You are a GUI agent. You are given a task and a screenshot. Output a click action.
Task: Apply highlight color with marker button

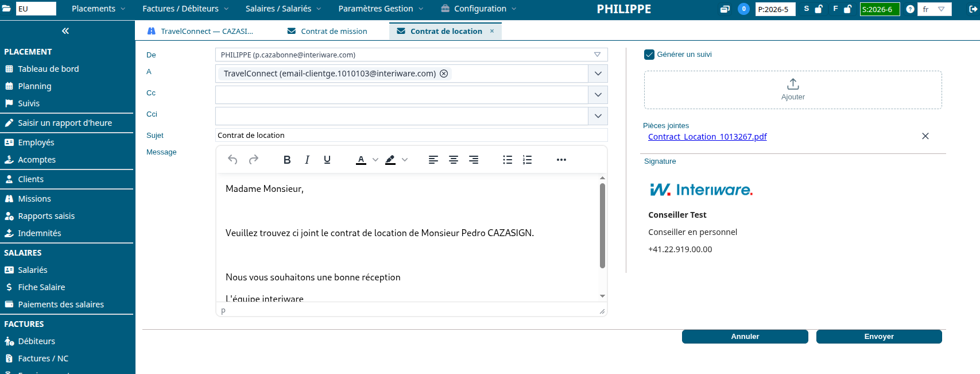click(390, 160)
